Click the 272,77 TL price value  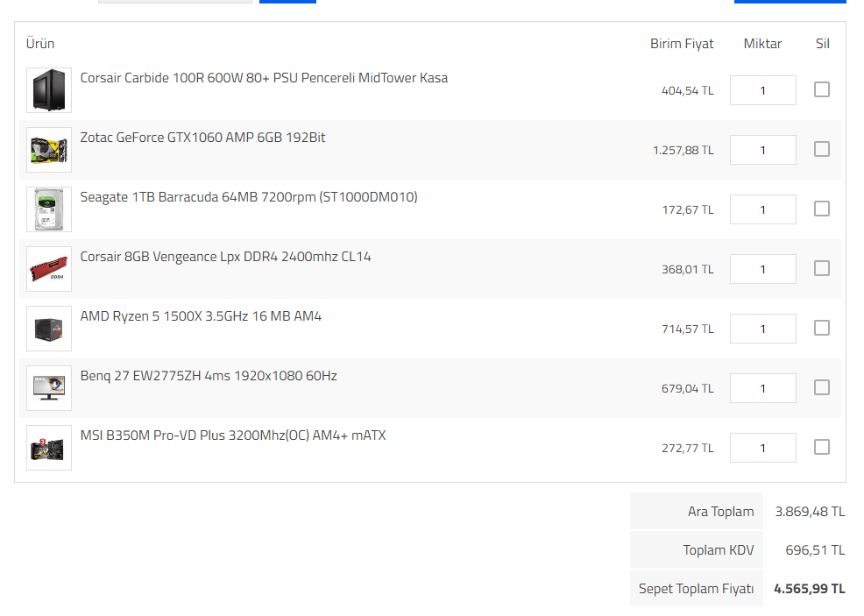tap(687, 448)
